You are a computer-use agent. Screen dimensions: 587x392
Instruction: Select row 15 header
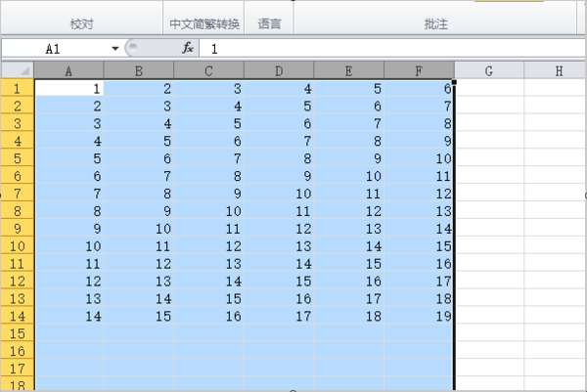coord(18,333)
